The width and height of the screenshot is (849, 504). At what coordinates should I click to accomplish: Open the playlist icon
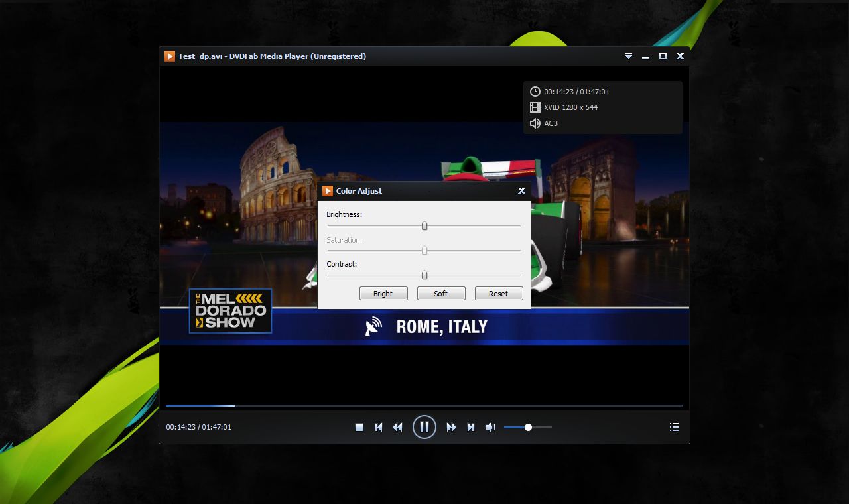pyautogui.click(x=674, y=427)
